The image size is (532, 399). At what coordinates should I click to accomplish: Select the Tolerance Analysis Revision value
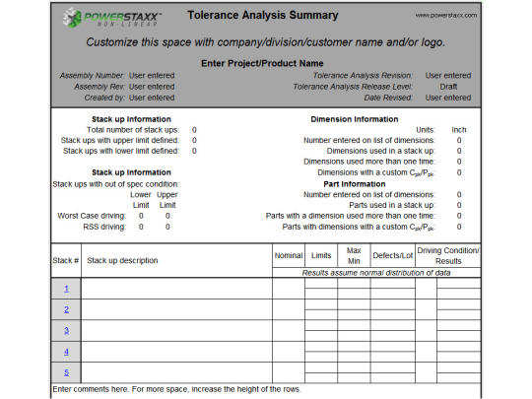448,75
